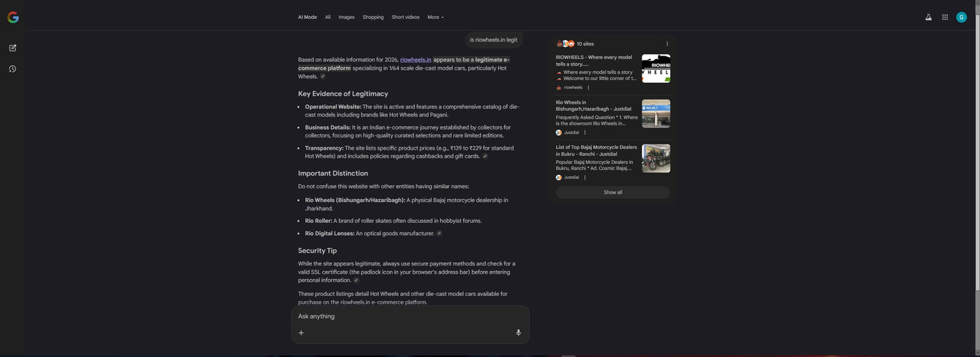Image resolution: width=980 pixels, height=357 pixels.
Task: Switch to the Shopping tab
Action: [373, 17]
